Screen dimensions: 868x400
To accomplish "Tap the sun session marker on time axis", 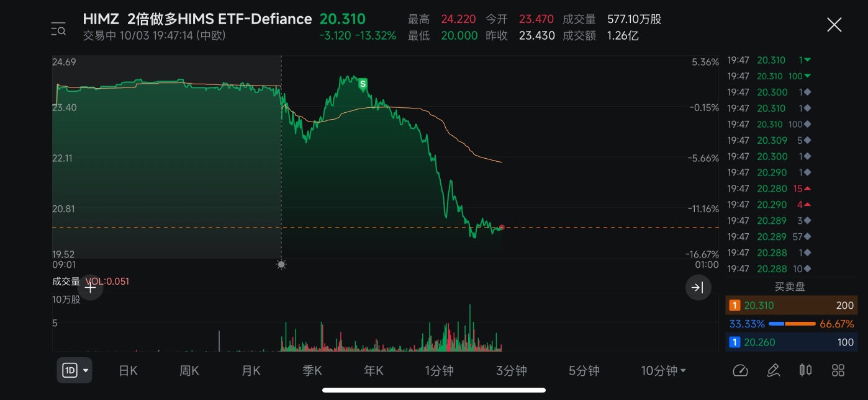I will pyautogui.click(x=281, y=265).
